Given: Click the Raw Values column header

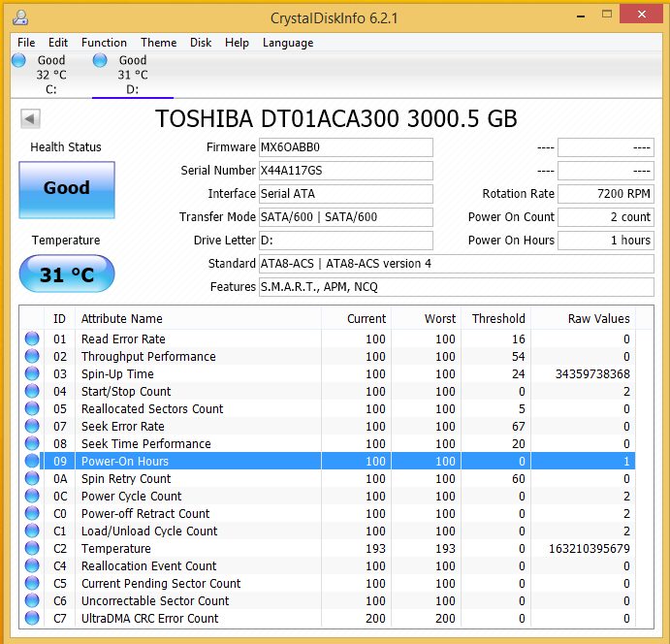Looking at the screenshot, I should click(598, 318).
